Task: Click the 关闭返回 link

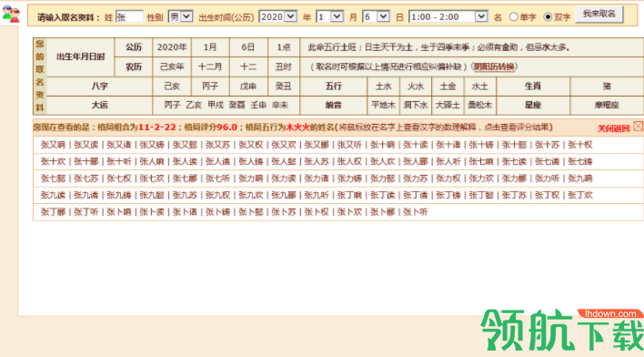Action: pos(613,128)
